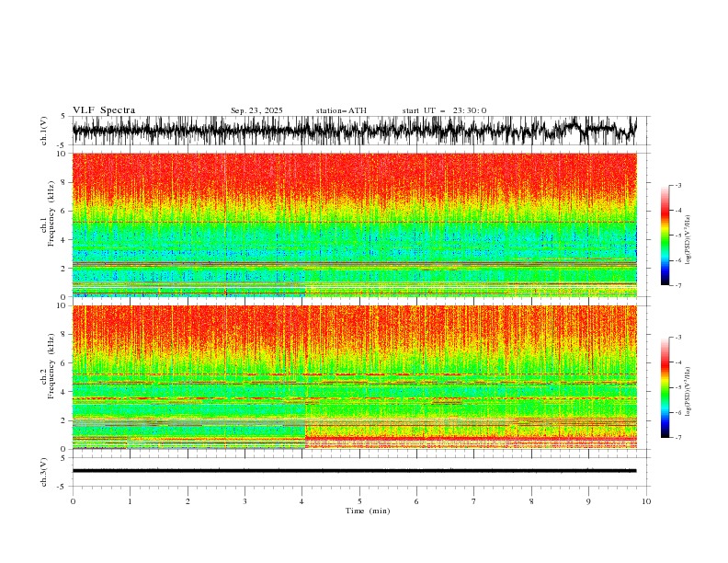The height and width of the screenshot is (563, 728).
Task: Click the ch.1 spectrogram panel
Action: (x=354, y=224)
